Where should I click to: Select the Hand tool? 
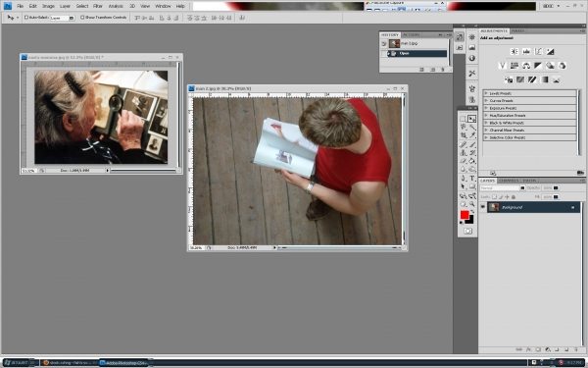(463, 204)
